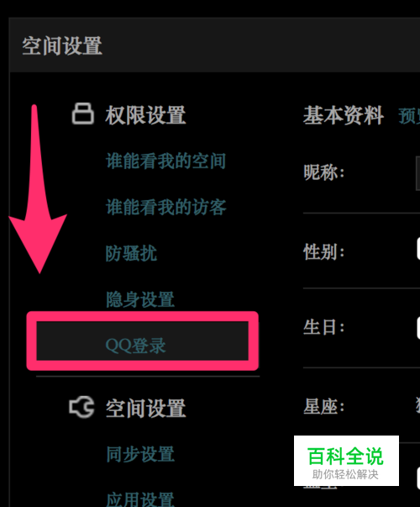The width and height of the screenshot is (420, 507).
Task: Select 应用设置 in the sidebar
Action: point(140,499)
